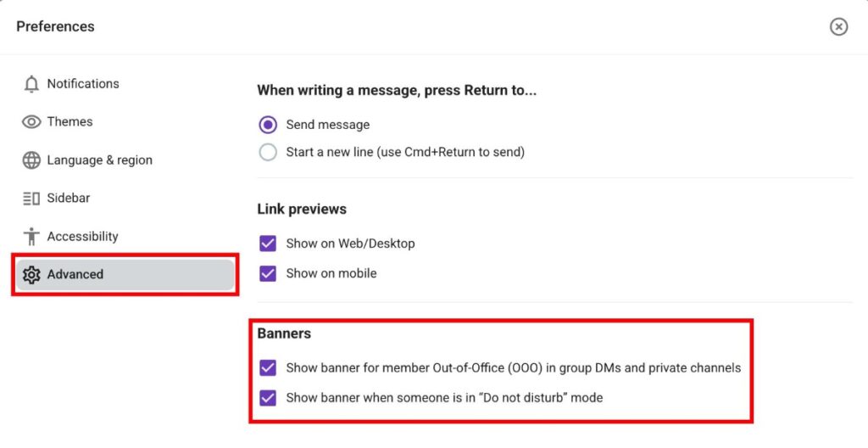Uncheck Show on Web/Desktop link previews
868x448 pixels.
pyautogui.click(x=268, y=244)
